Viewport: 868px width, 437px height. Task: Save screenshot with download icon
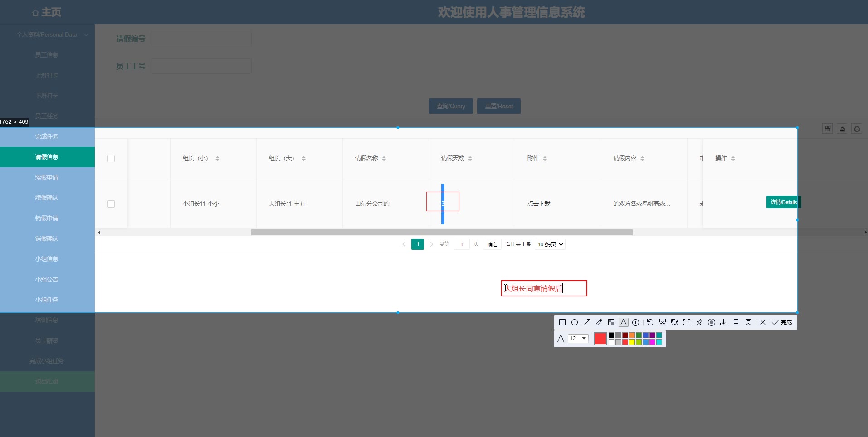click(724, 322)
